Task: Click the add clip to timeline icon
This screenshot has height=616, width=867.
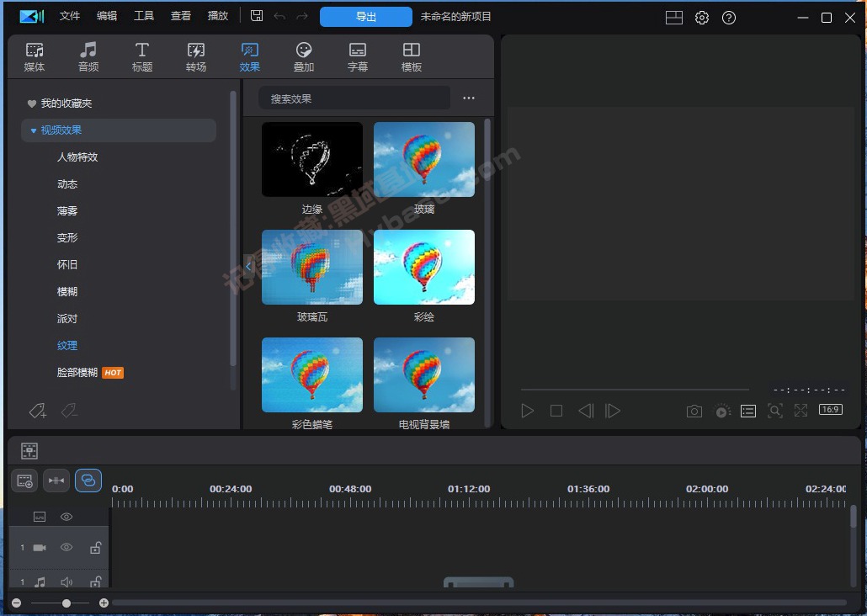Action: tap(24, 481)
